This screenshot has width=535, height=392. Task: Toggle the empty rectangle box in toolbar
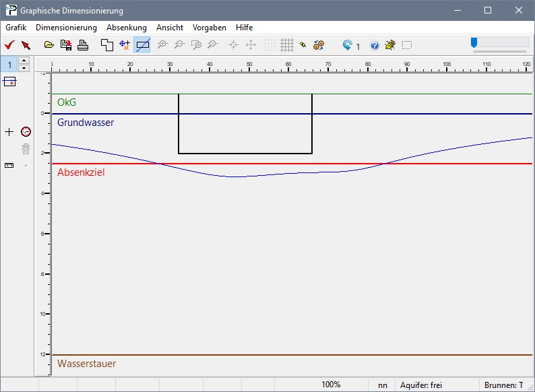406,46
